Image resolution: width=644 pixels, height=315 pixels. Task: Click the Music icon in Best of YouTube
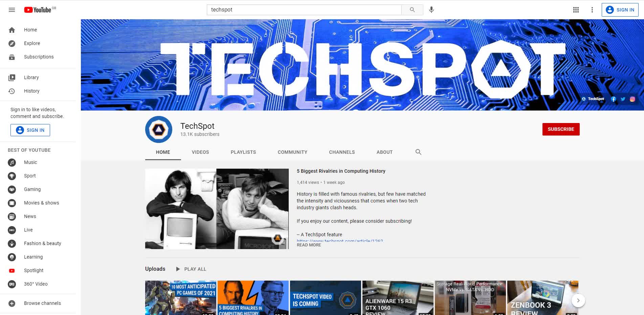click(x=12, y=162)
